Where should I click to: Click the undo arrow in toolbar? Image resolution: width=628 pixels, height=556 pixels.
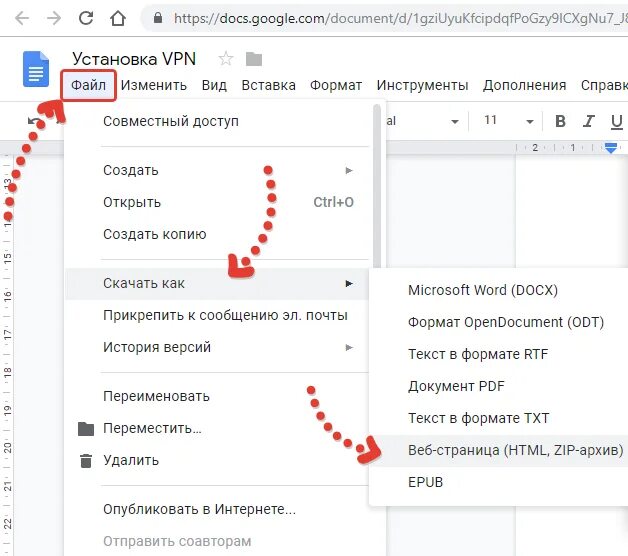pyautogui.click(x=34, y=121)
